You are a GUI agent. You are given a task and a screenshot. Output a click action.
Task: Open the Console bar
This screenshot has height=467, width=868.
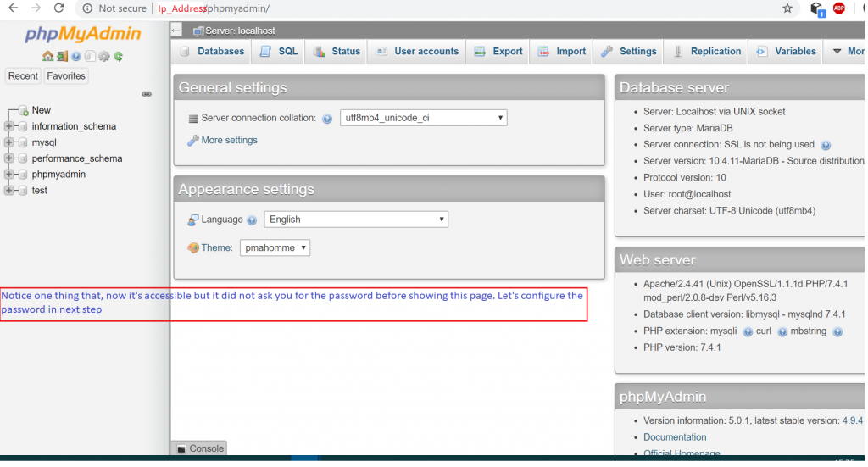(200, 448)
